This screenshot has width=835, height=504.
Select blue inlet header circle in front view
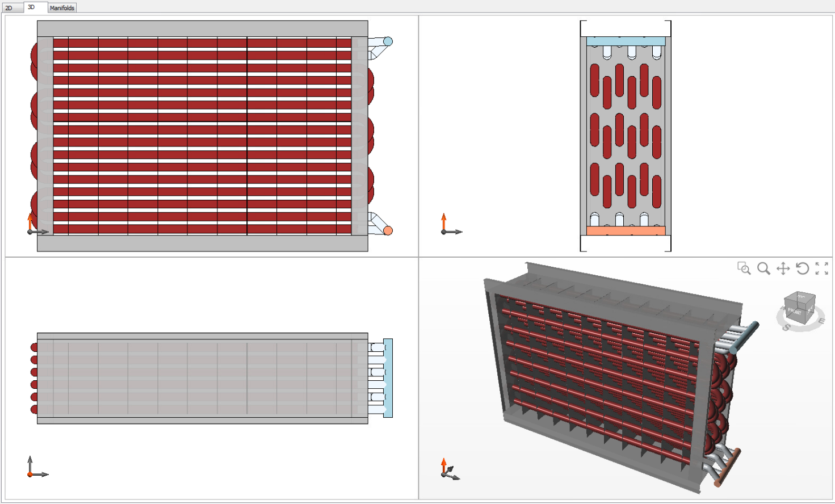388,41
